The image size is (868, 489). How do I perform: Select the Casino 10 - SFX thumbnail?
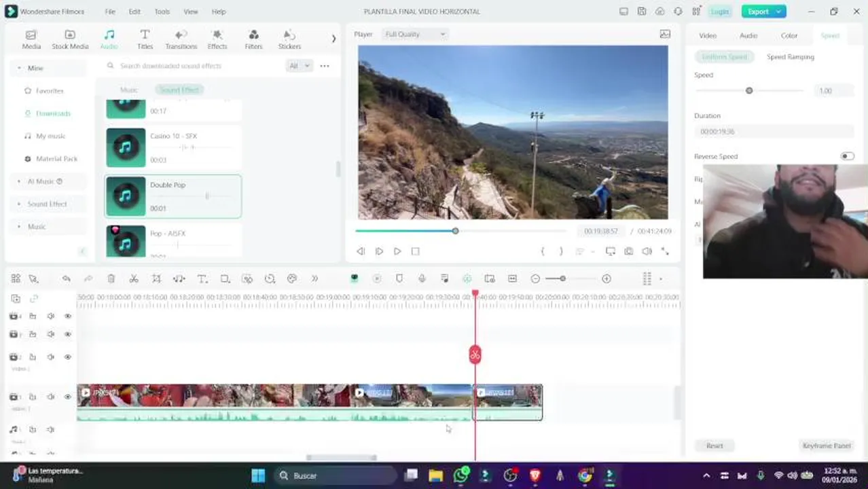(126, 147)
